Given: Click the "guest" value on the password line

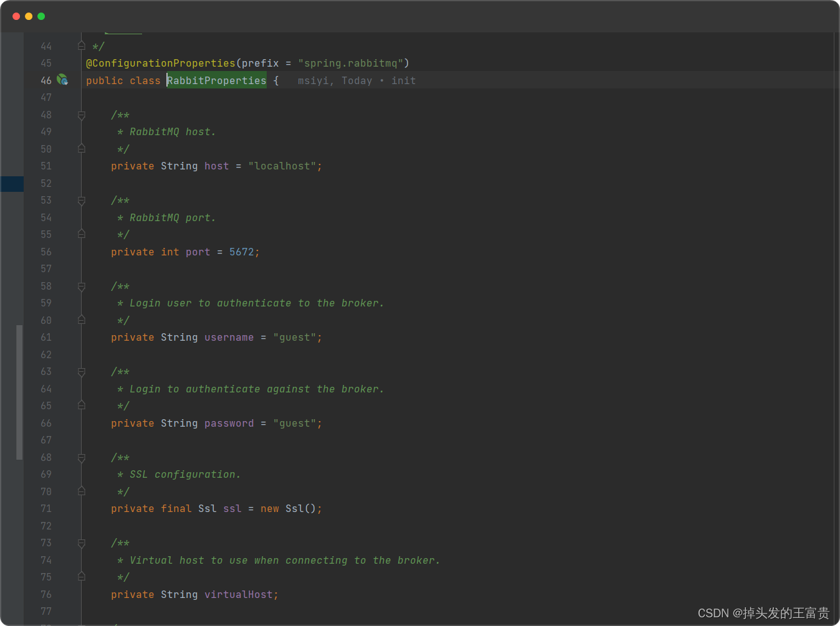Looking at the screenshot, I should point(295,424).
